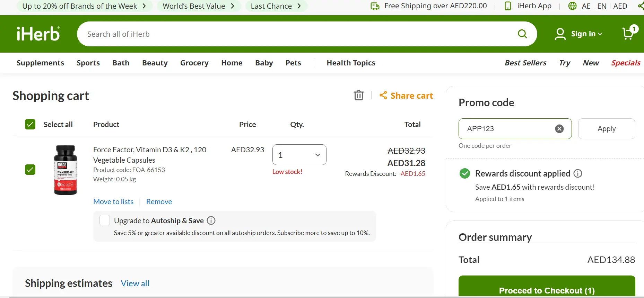This screenshot has height=298, width=644.
Task: Open Autoship & Save info icon
Action: (211, 220)
